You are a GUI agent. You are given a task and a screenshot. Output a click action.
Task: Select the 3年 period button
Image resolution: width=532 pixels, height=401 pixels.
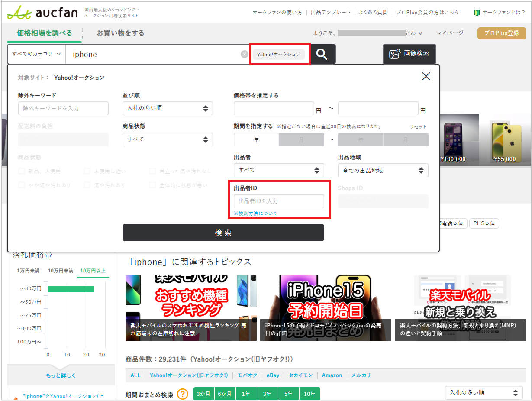267,394
